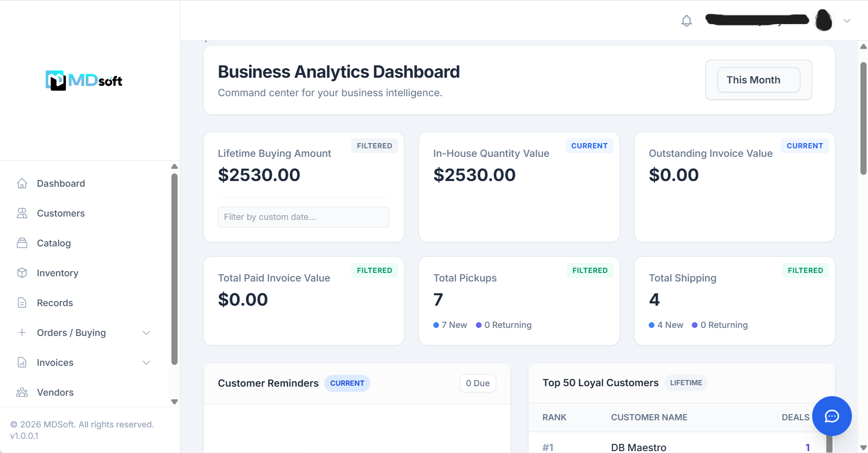Screen dimensions: 868x453
Task: Click the Lifetime Buying Amount value $2530.00
Action: (x=259, y=175)
